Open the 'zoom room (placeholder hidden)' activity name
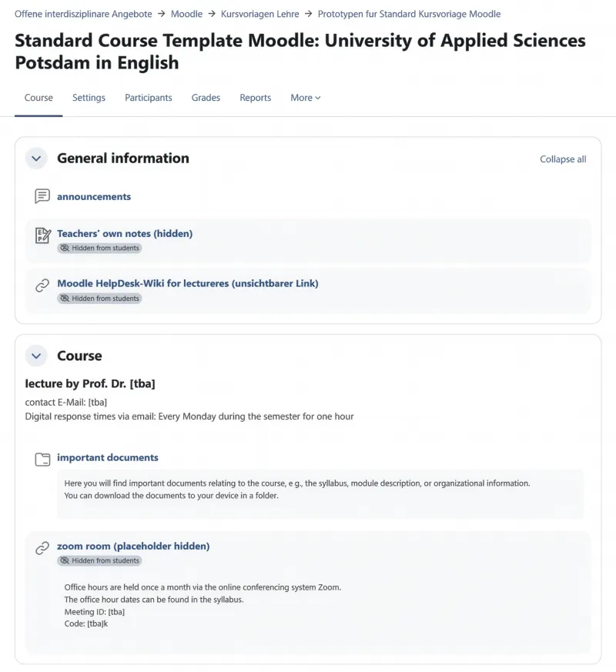This screenshot has height=672, width=616. (x=132, y=546)
